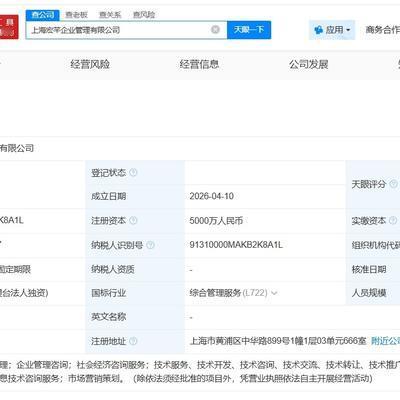Clear the company search box text
400x400 pixels.
215,30
